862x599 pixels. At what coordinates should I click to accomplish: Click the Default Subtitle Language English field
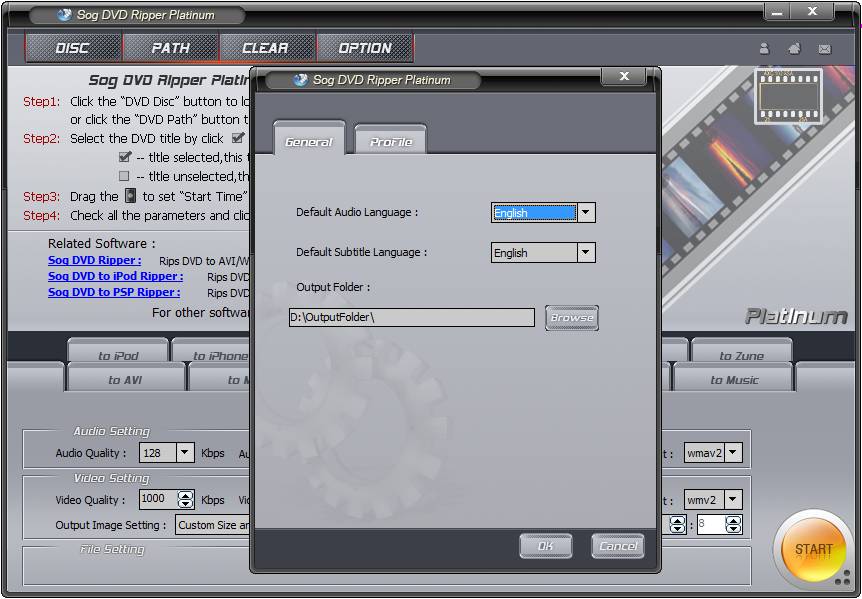534,253
